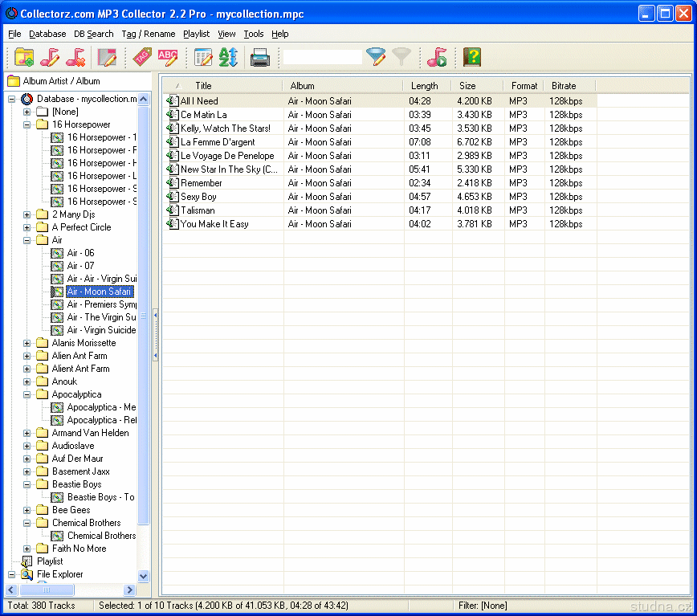Open the TAG editor toolbar icon
Viewport: 697px width, 616px height.
coord(142,57)
